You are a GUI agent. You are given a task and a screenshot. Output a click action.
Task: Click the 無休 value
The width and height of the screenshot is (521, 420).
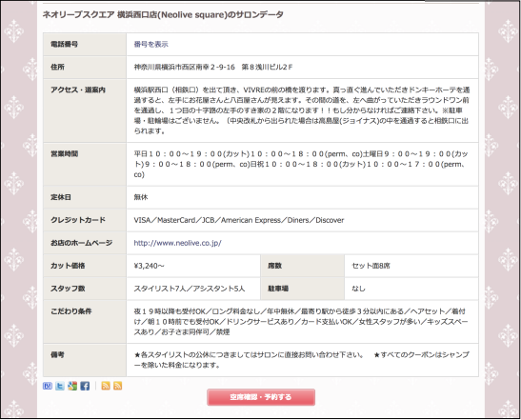tap(141, 197)
